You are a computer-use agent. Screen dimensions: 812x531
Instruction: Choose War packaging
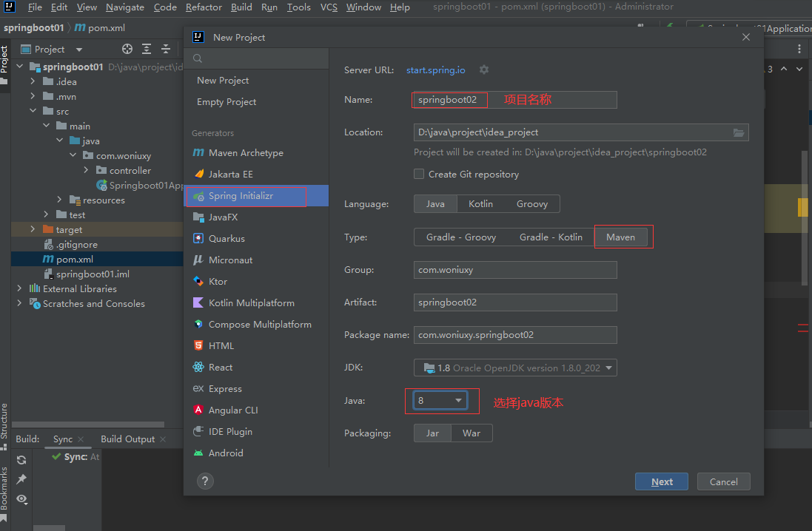pyautogui.click(x=472, y=433)
